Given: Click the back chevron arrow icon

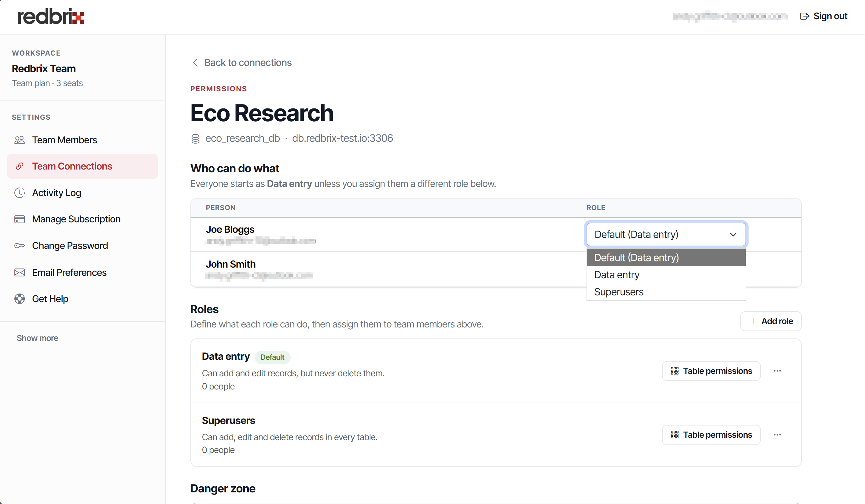Looking at the screenshot, I should 195,62.
